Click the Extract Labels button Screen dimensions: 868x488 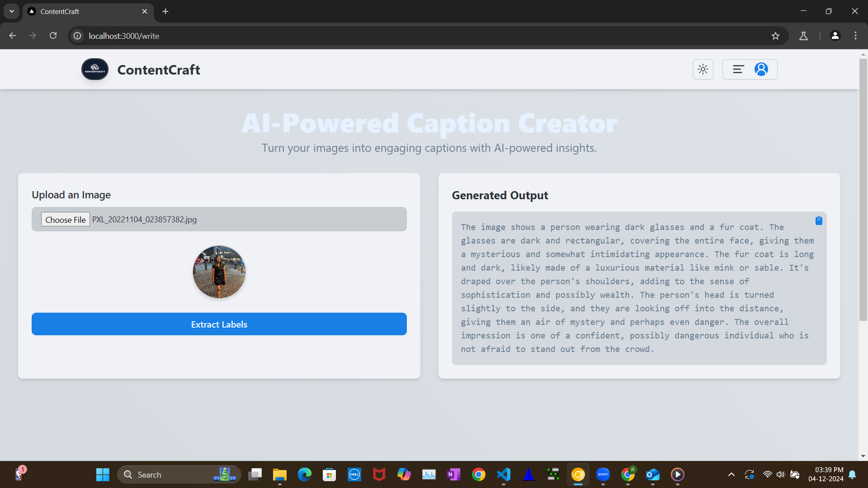219,324
